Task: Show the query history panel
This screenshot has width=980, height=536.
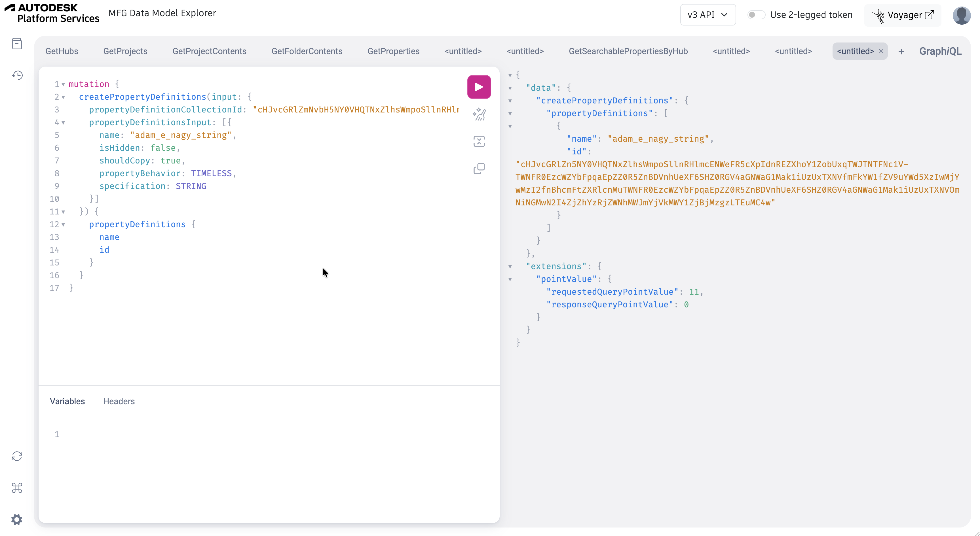Action: pyautogui.click(x=17, y=75)
